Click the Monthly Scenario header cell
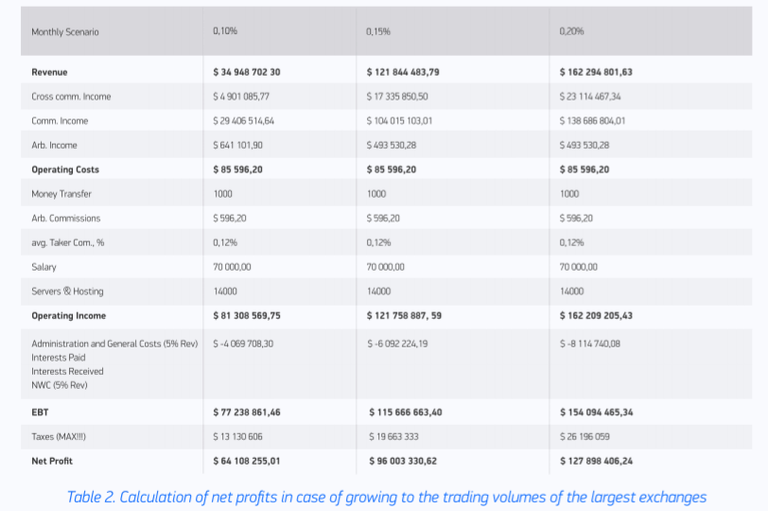This screenshot has width=768, height=511. click(x=65, y=32)
